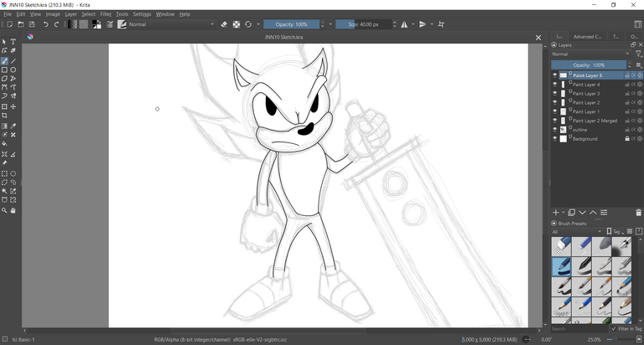Screen dimensions: 644x345
Task: Save the document with toolbar icon
Action: [x=32, y=24]
